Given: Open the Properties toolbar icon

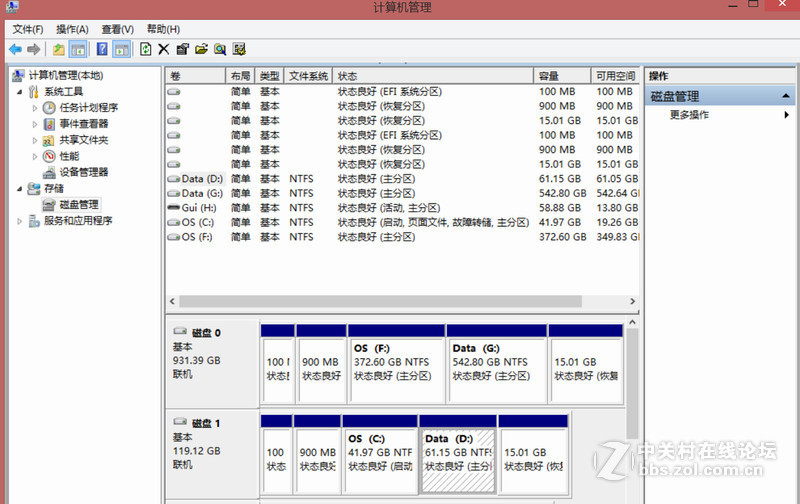Looking at the screenshot, I should tap(183, 49).
